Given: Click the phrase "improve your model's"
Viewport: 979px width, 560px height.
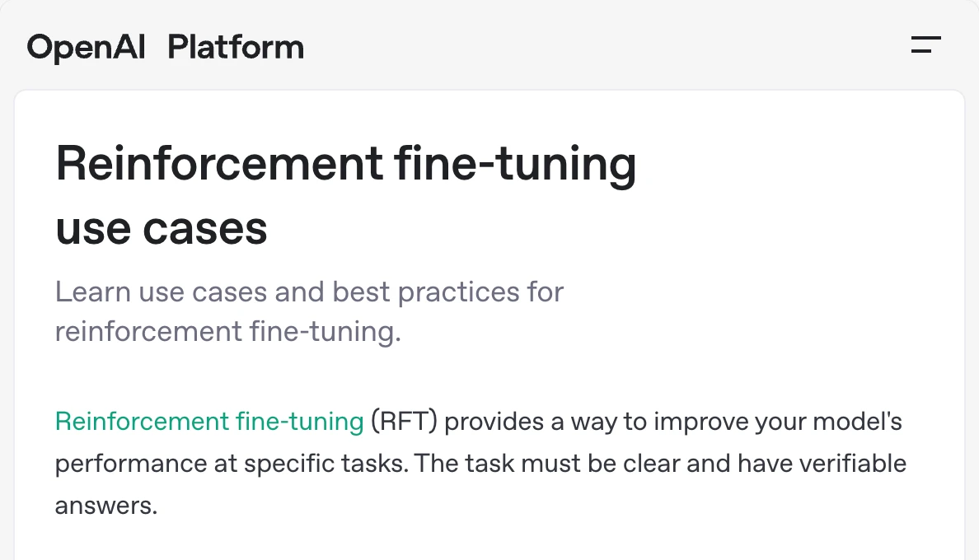Looking at the screenshot, I should coord(778,422).
